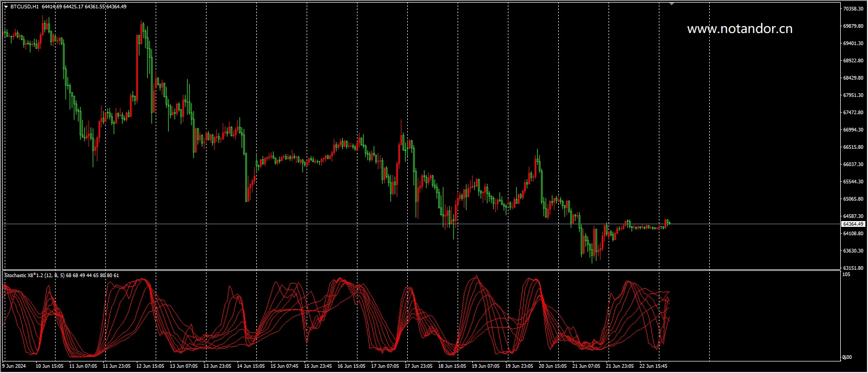Click the 14 Jun 15:05 time axis label
Viewport: 868px width, 373px height.
point(251,366)
